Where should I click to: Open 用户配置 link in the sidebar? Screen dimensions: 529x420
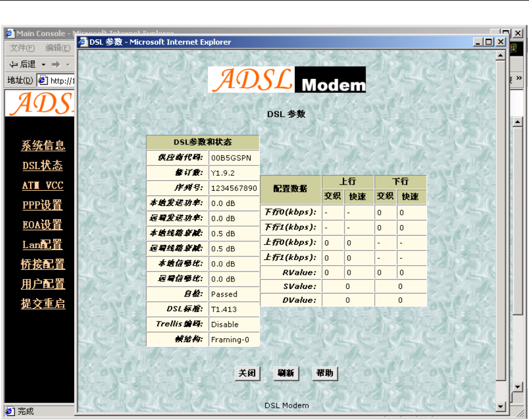click(43, 284)
